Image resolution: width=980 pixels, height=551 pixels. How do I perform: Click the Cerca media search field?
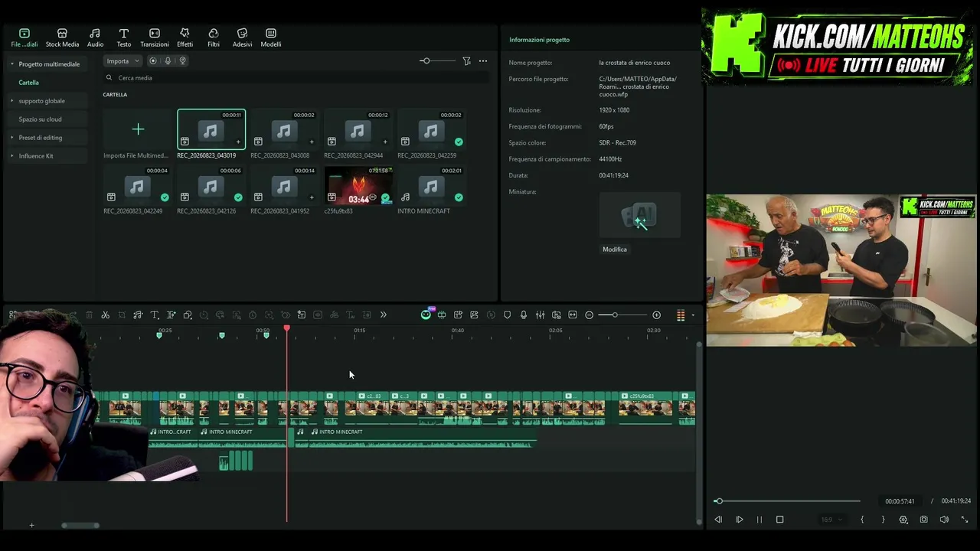click(296, 78)
